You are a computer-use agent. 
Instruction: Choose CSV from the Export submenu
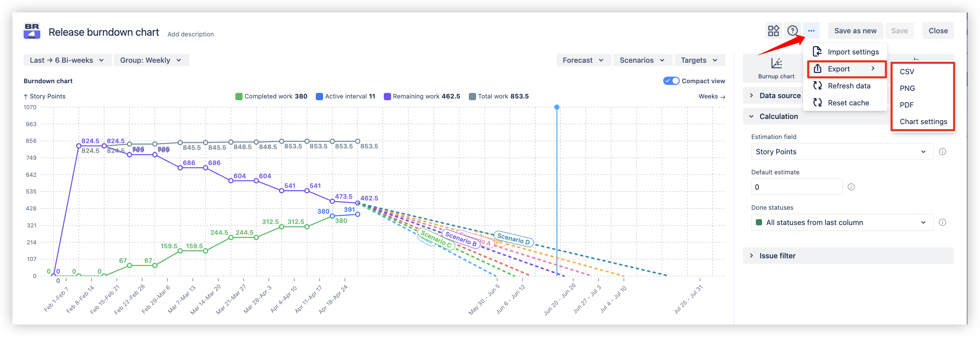[908, 71]
